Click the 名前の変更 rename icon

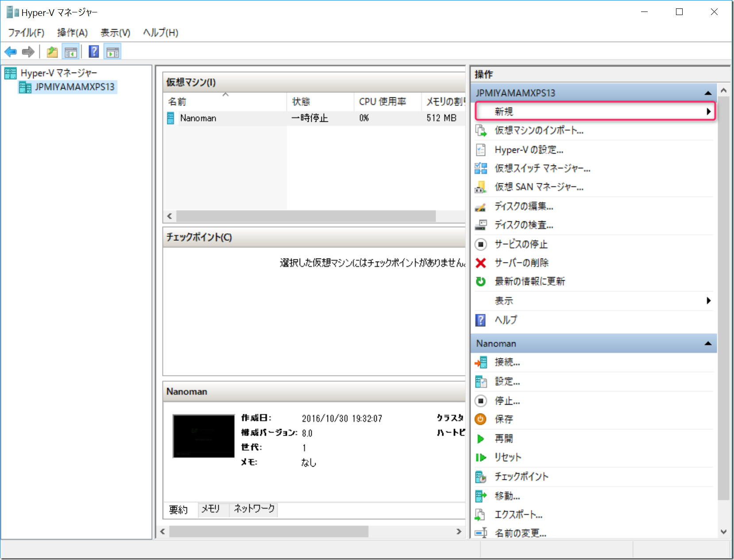click(x=481, y=533)
